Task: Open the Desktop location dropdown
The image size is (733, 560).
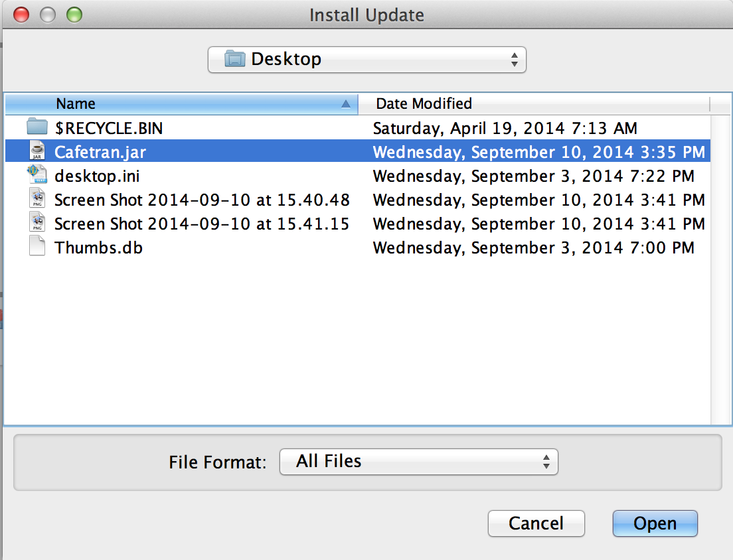Action: [x=366, y=59]
